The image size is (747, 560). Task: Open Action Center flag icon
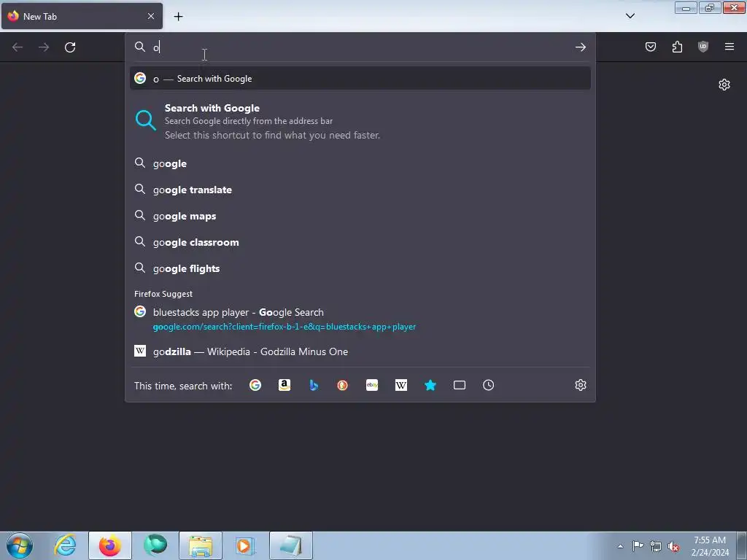pos(638,545)
